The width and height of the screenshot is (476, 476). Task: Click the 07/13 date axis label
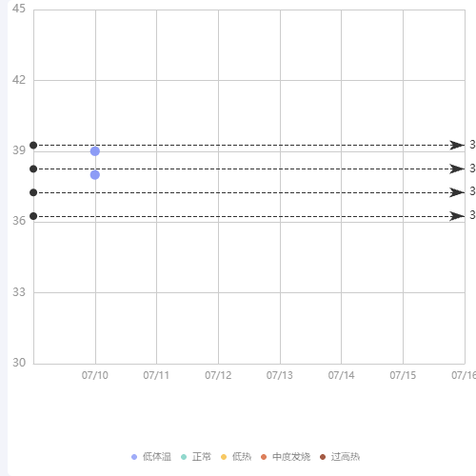pyautogui.click(x=280, y=375)
